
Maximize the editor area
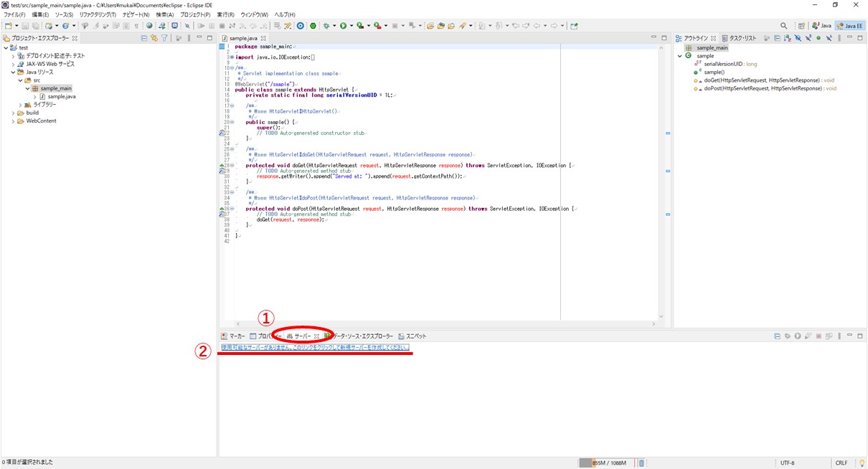pyautogui.click(x=664, y=37)
